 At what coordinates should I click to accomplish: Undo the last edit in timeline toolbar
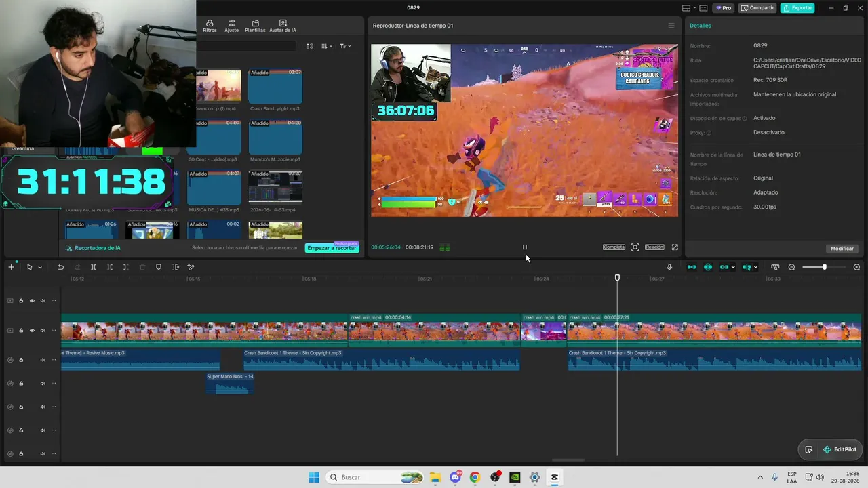[x=60, y=267]
